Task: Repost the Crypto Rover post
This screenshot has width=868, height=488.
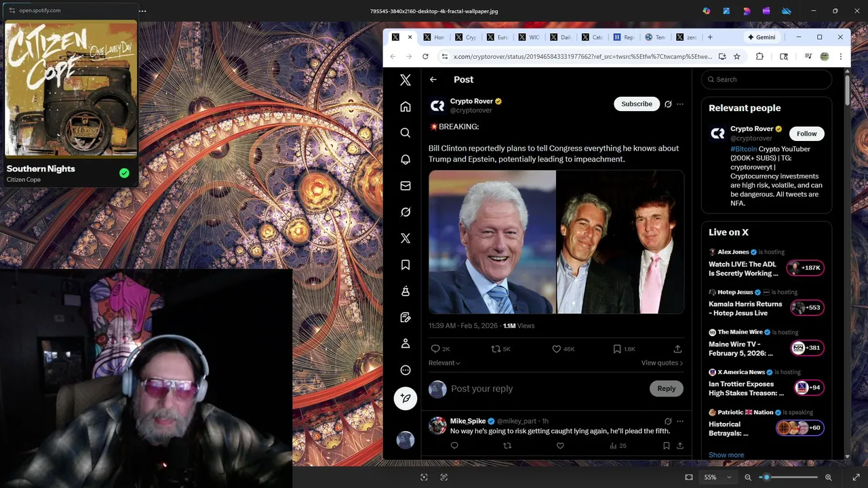Action: (496, 348)
